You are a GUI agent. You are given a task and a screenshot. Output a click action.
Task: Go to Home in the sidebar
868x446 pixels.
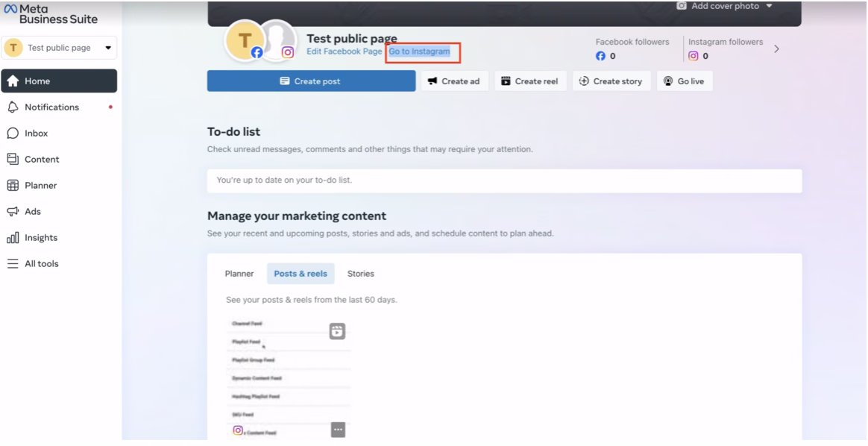[x=59, y=81]
